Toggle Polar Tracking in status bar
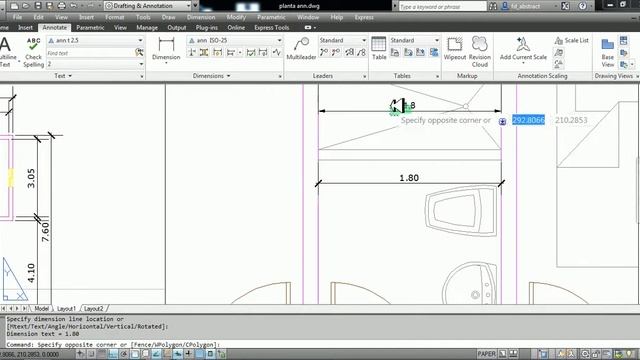The width and height of the screenshot is (640, 360). coord(124,354)
